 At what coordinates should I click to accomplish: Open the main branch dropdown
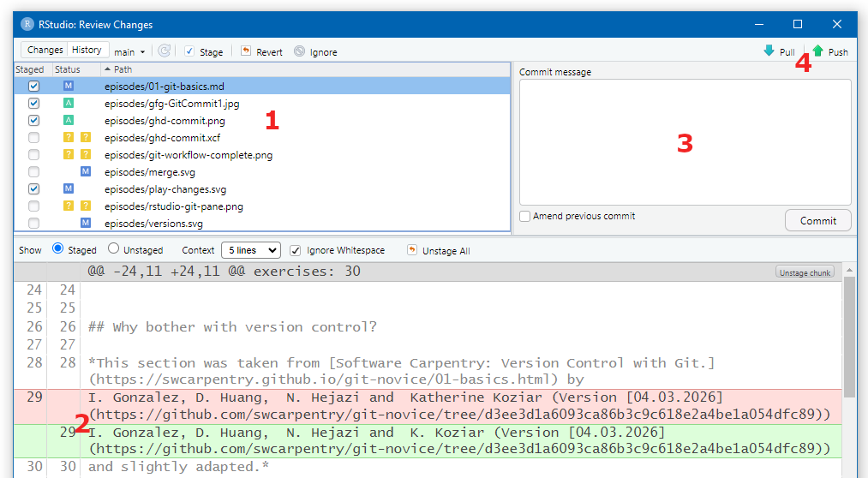129,52
